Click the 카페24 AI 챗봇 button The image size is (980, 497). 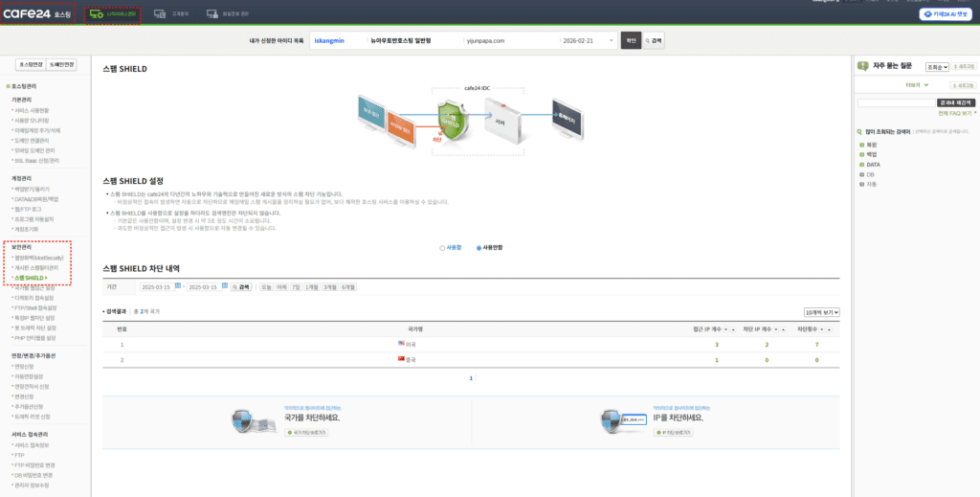(x=946, y=14)
